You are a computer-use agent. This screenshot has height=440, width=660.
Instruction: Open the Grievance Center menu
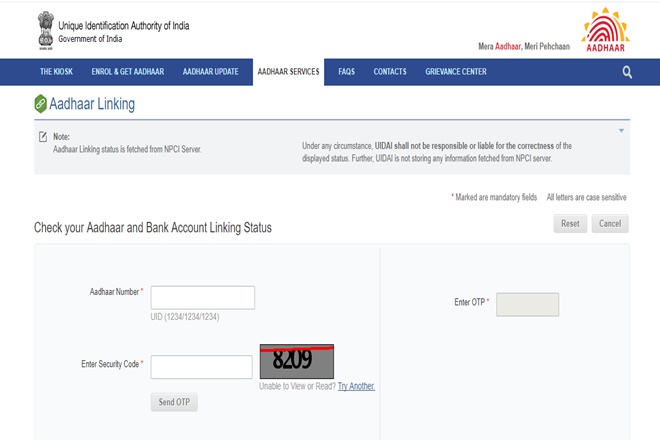tap(456, 72)
